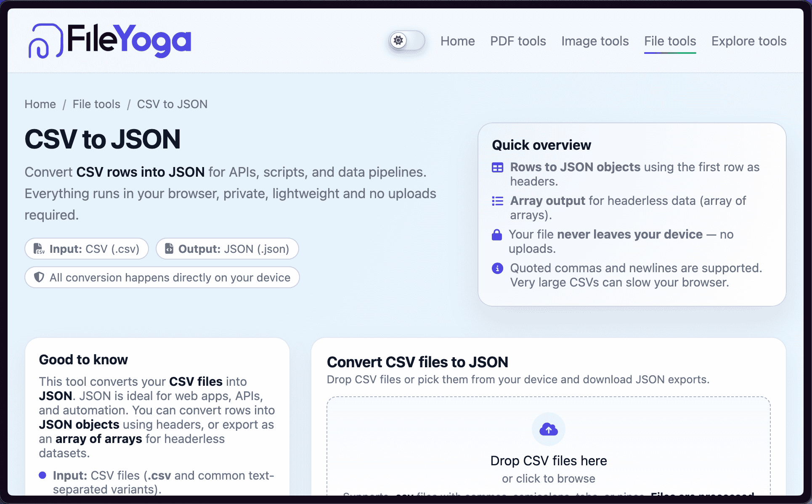Click the CSV to JSON breadcrumb

point(172,104)
